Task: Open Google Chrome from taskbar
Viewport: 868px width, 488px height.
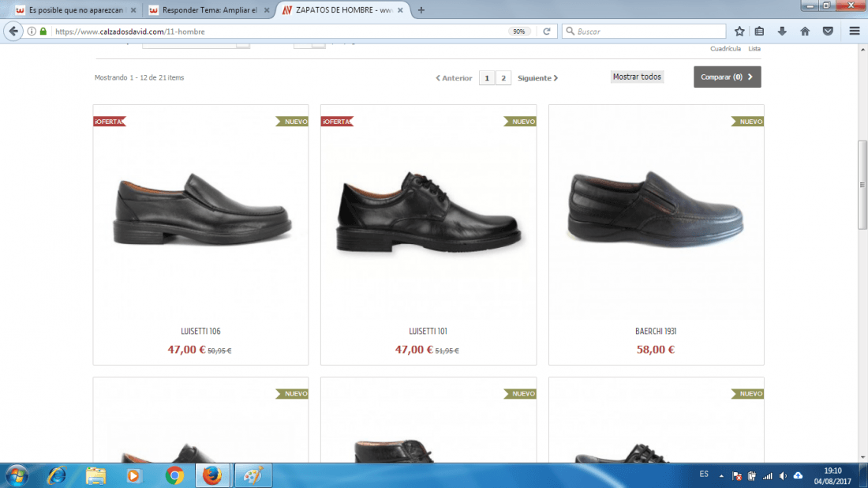Action: click(174, 475)
